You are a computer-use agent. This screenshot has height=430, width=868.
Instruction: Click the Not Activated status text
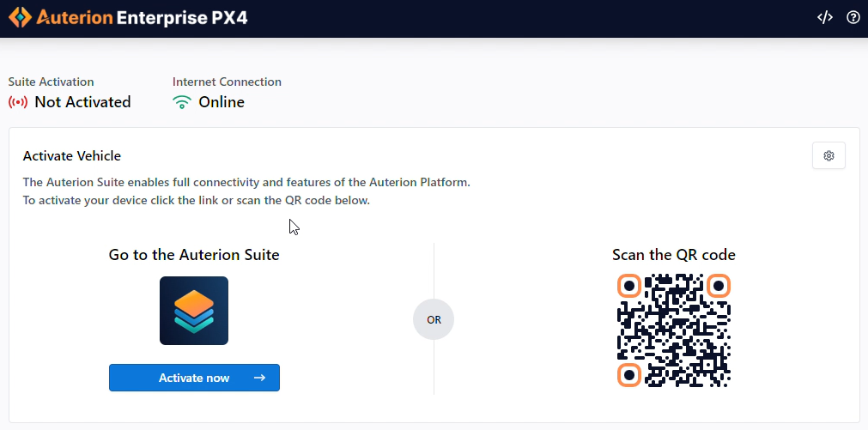point(82,102)
